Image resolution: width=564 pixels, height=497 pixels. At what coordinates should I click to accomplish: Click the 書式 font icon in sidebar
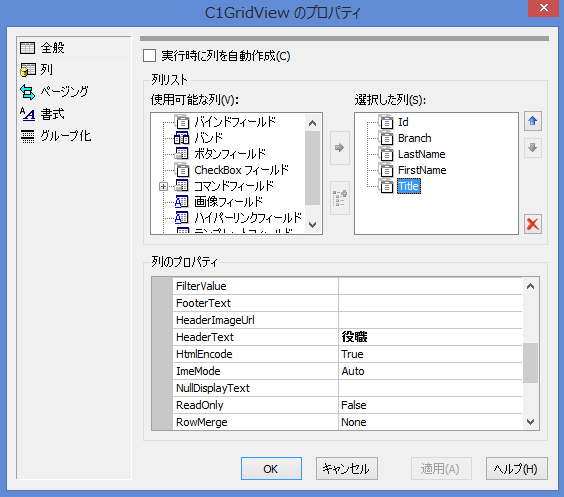click(x=27, y=114)
